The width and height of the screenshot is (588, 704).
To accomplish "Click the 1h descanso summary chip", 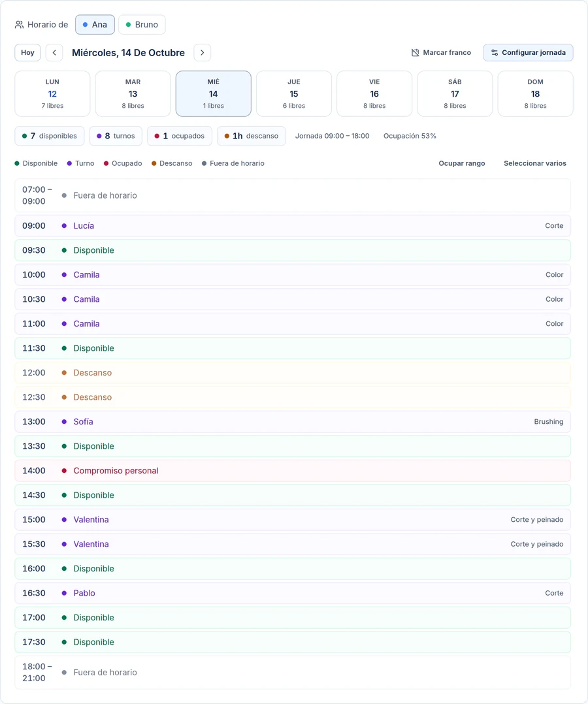I will (x=252, y=136).
